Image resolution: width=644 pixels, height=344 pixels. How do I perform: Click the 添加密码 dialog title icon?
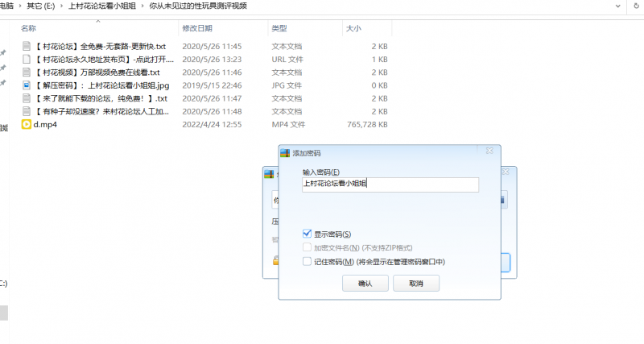(x=285, y=153)
